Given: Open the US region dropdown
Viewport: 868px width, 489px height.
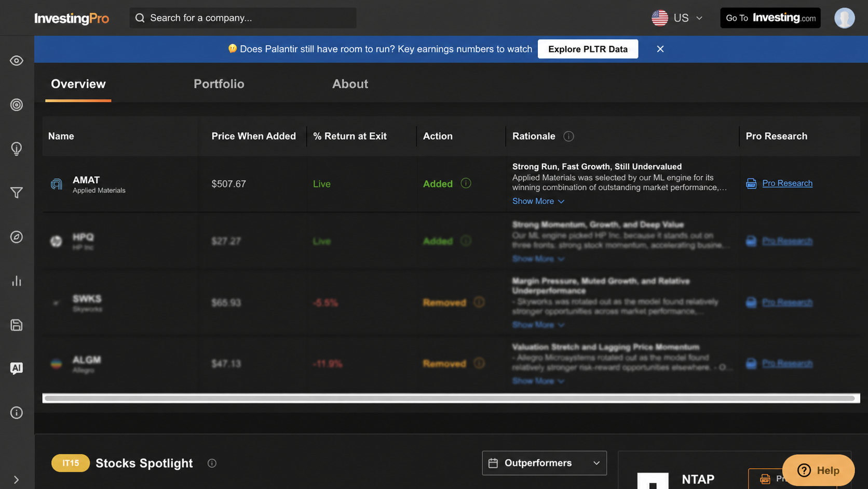Looking at the screenshot, I should [x=677, y=18].
